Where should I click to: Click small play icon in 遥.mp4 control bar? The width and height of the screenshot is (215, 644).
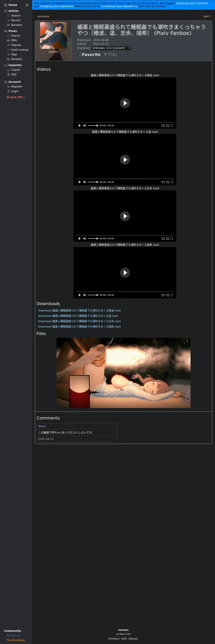point(80,182)
